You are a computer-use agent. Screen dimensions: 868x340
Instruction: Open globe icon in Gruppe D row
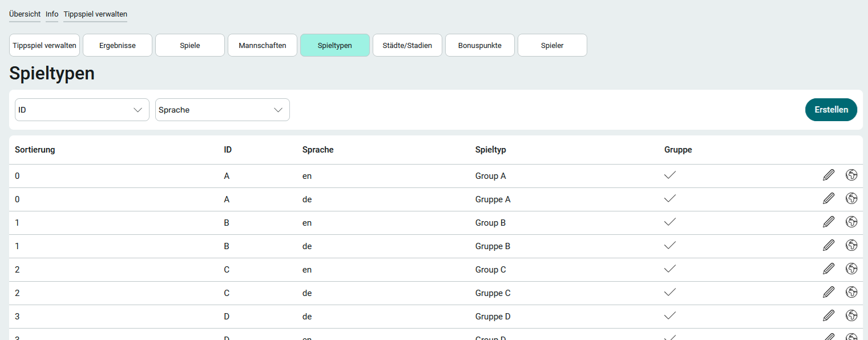[851, 315]
